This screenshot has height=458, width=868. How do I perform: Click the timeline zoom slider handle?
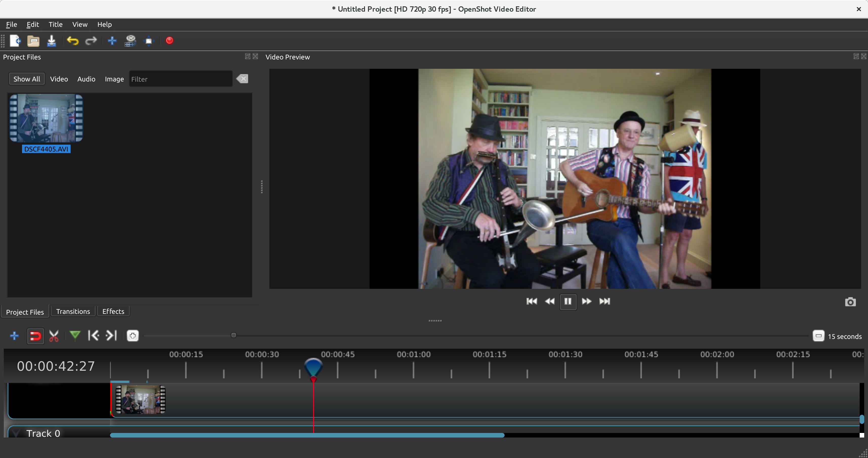tap(233, 335)
